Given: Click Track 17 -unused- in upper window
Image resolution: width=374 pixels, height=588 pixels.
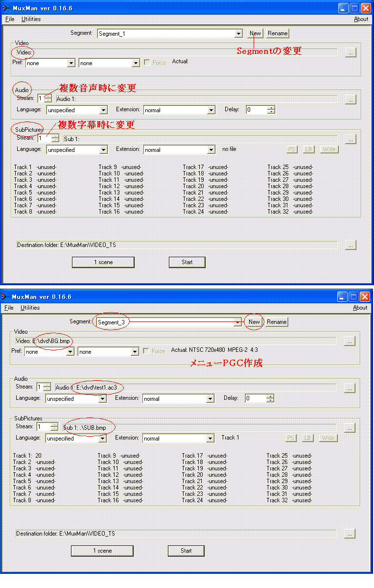Looking at the screenshot, I should (x=206, y=167).
